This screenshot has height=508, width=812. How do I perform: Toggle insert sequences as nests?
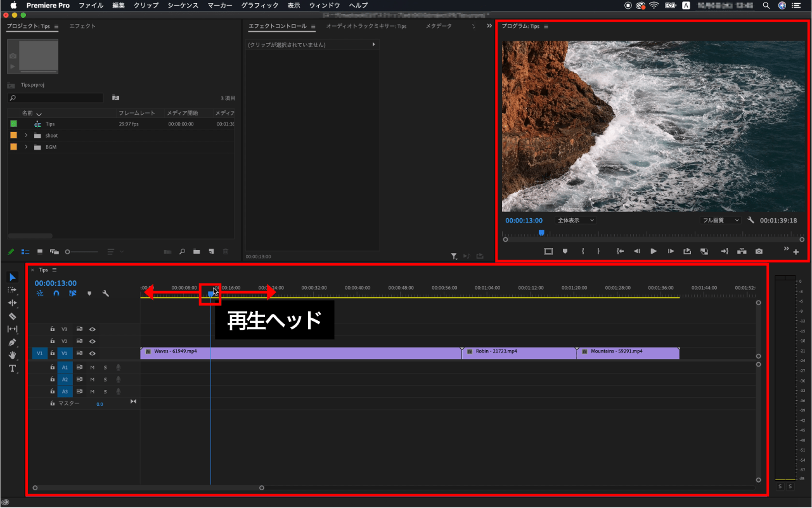(40, 294)
